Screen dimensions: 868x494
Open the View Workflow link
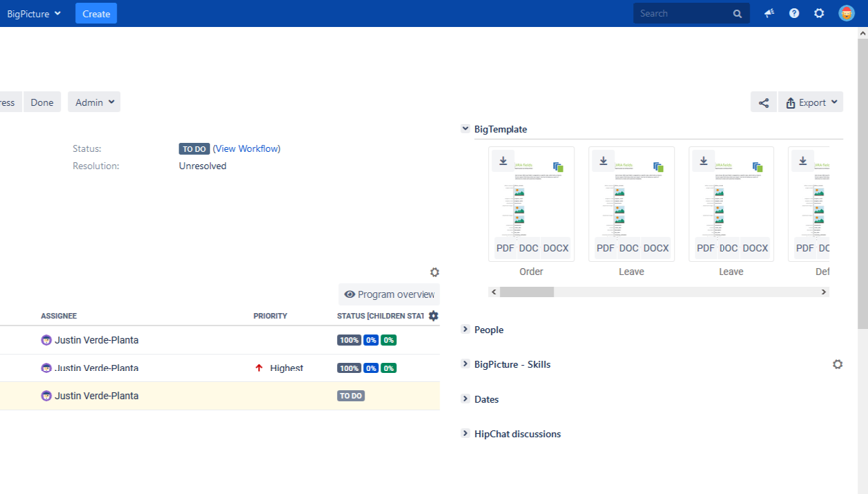point(247,148)
